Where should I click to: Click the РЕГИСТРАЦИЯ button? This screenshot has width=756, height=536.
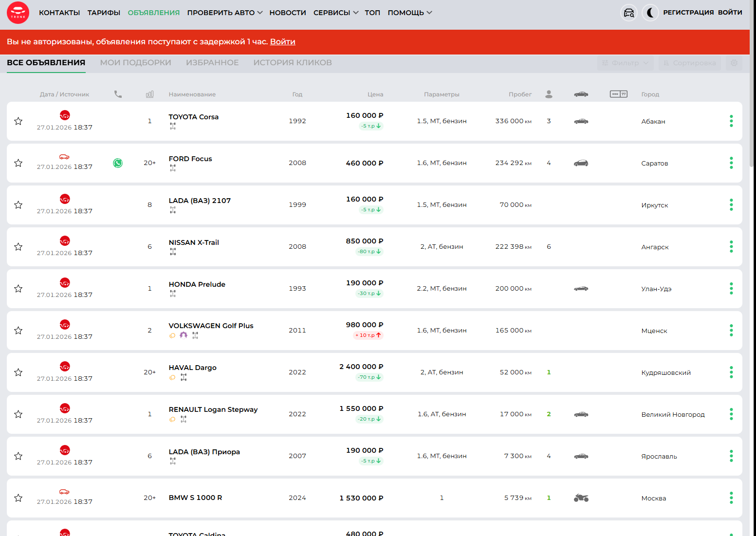(688, 13)
